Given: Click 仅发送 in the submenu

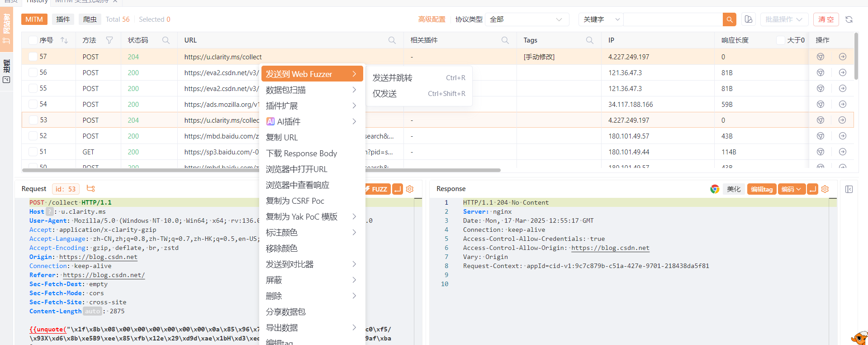Looking at the screenshot, I should (419, 94).
